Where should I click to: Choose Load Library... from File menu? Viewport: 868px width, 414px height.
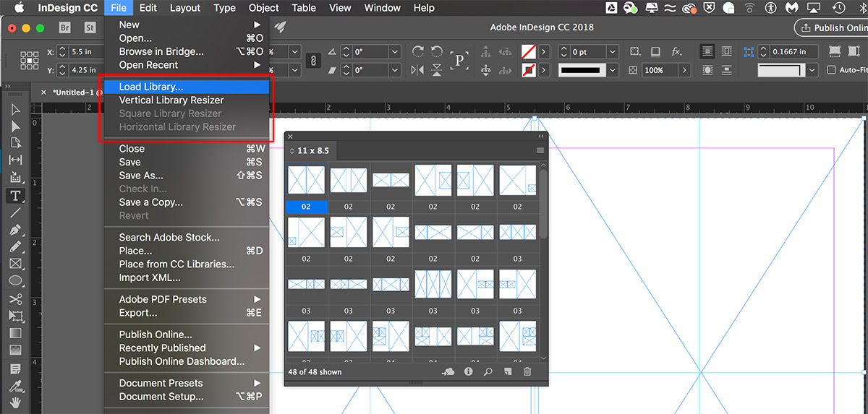click(187, 87)
